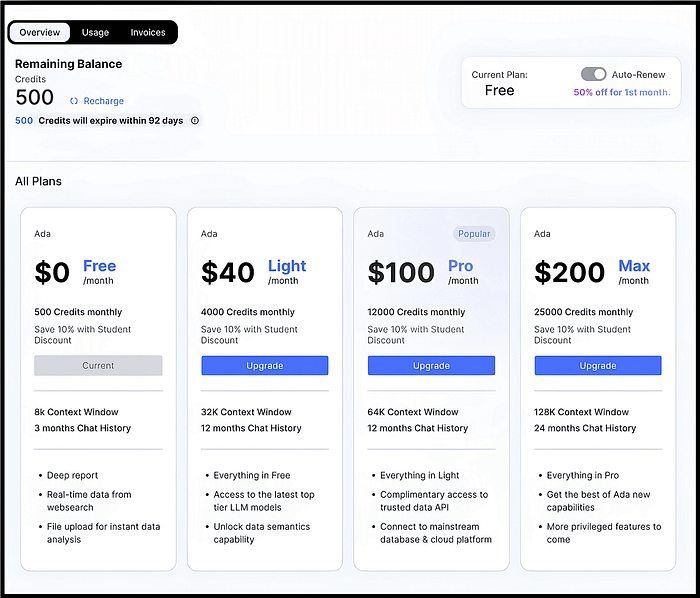The height and width of the screenshot is (598, 700).
Task: Click the Popular badge on Pro plan
Action: (474, 234)
